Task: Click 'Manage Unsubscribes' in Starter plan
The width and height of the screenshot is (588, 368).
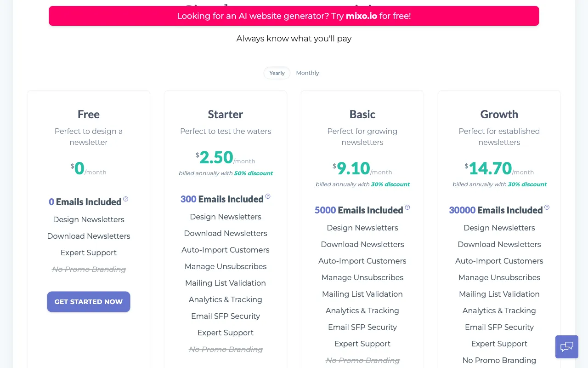Action: coord(226,266)
